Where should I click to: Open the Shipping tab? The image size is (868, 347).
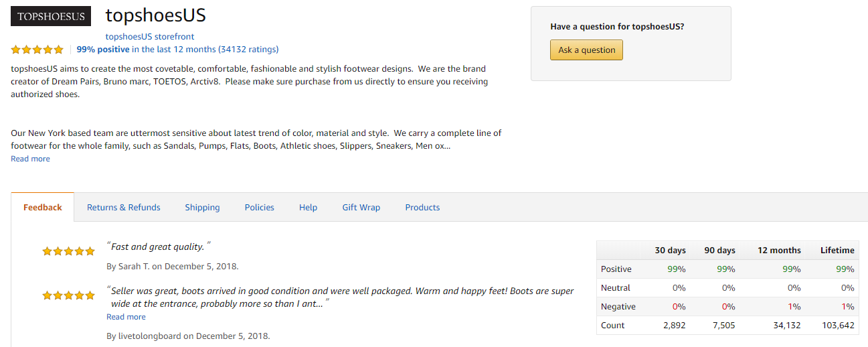coord(202,207)
